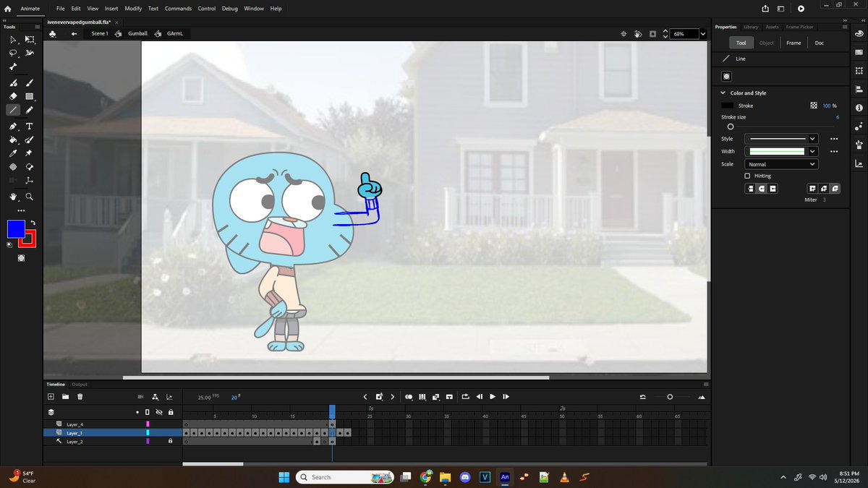Open the Align panel icon
The image size is (868, 488).
click(859, 89)
